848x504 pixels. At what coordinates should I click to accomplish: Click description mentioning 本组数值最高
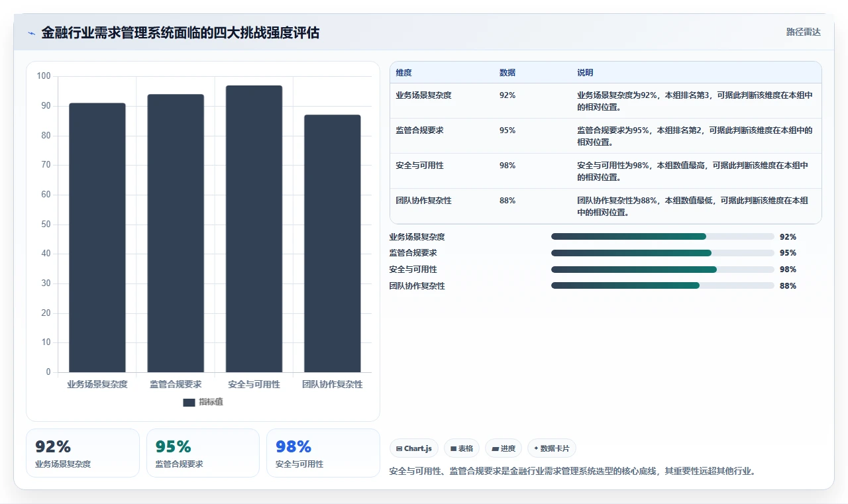(693, 171)
